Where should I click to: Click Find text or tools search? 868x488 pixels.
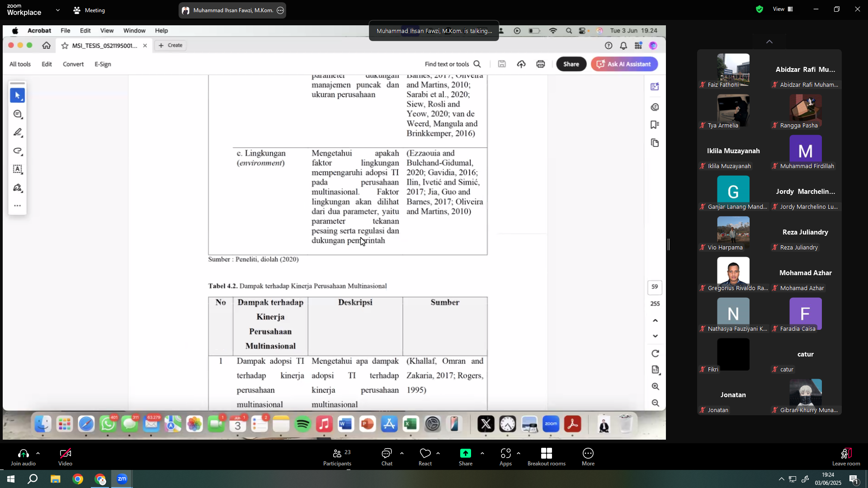pos(453,64)
